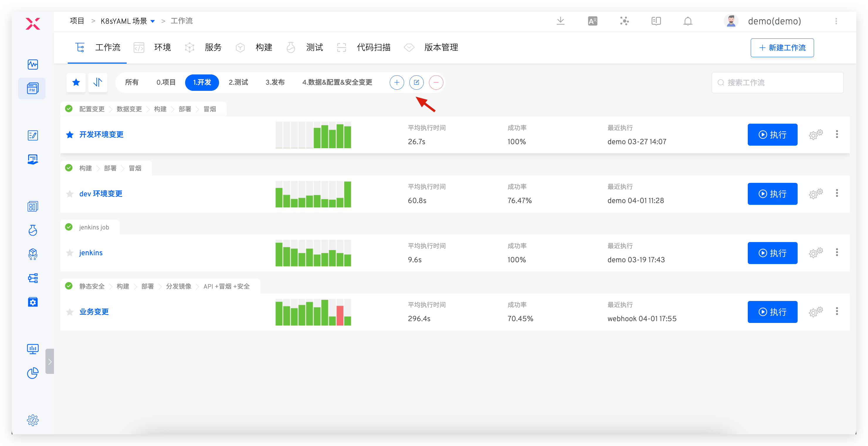This screenshot has width=868, height=446.
Task: Switch to the 环境 tab
Action: pos(162,47)
